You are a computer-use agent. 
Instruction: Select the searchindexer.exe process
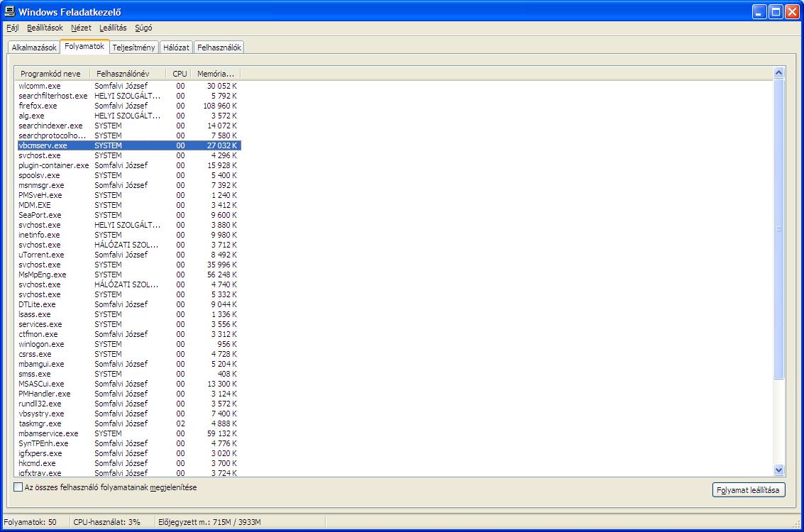128,126
